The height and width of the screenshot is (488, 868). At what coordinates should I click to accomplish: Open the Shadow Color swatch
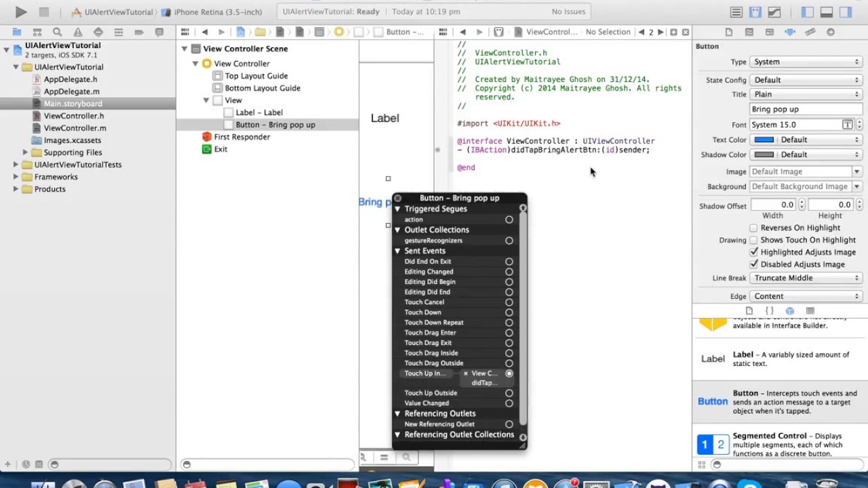click(764, 155)
